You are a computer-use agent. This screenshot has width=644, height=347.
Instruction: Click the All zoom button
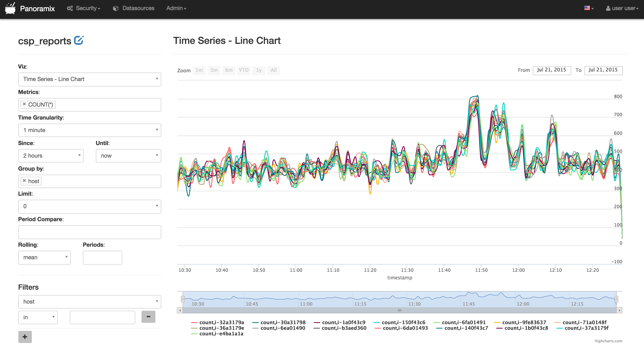coord(273,70)
